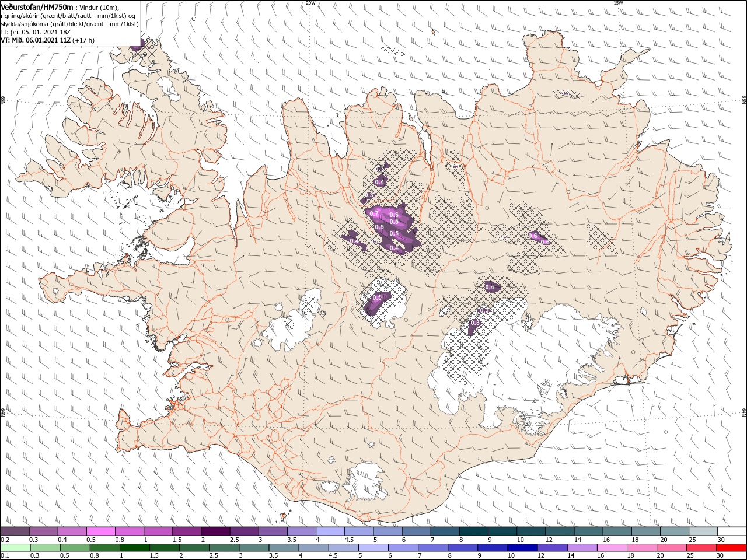Choose the snow scale swatch between 12 and 14
747x560 pixels.
point(560,531)
